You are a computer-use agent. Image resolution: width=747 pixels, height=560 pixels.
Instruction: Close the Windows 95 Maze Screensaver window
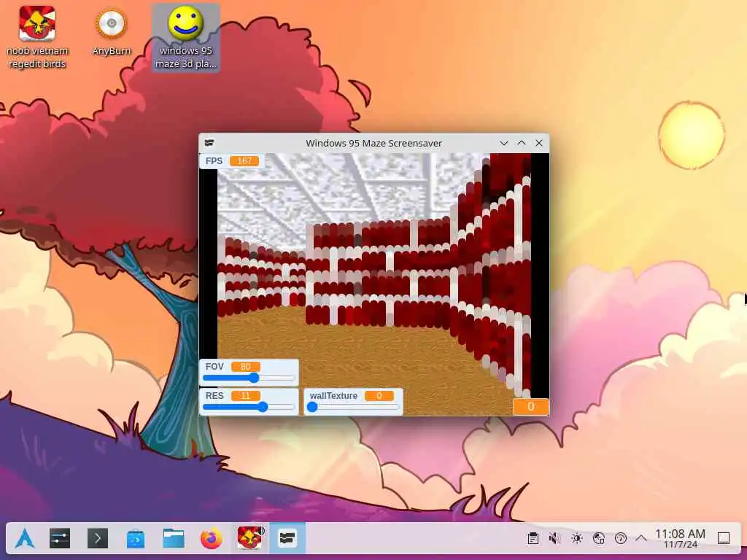pos(539,143)
